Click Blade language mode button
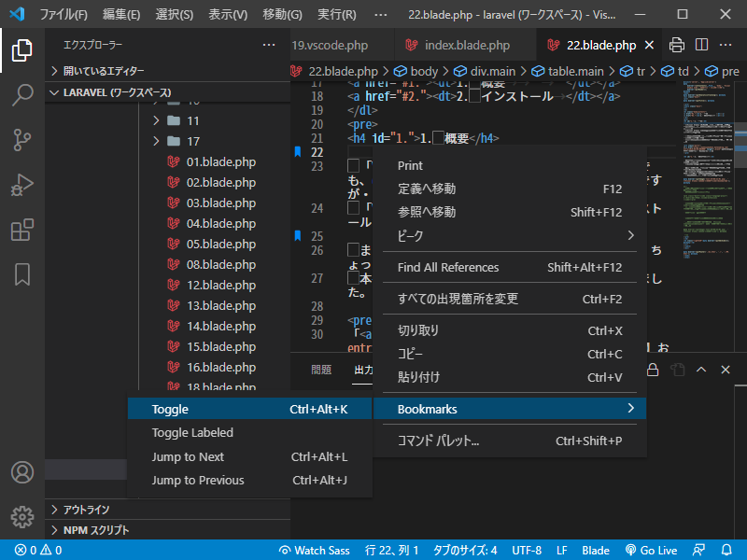 596,550
